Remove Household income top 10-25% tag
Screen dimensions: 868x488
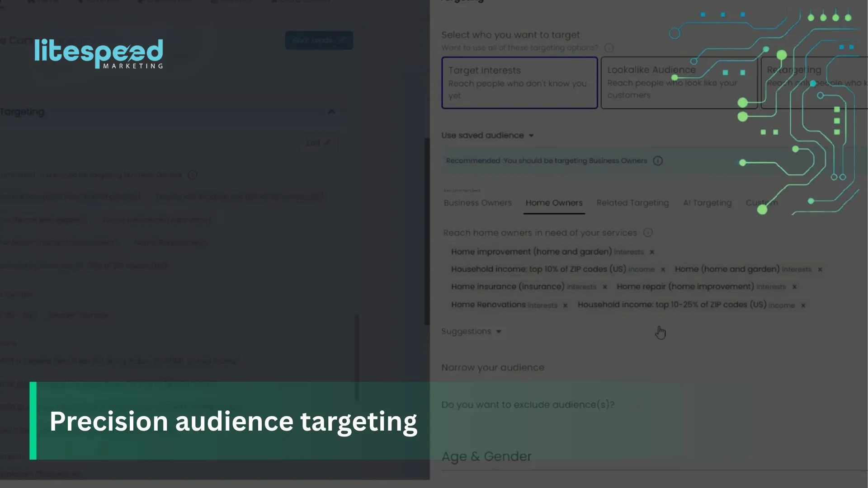click(803, 306)
